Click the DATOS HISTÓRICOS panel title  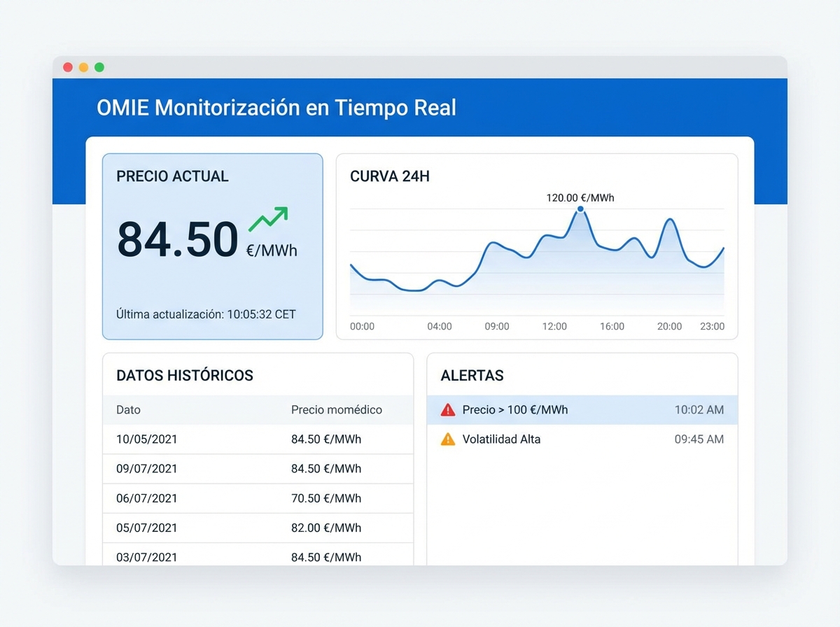pyautogui.click(x=184, y=376)
